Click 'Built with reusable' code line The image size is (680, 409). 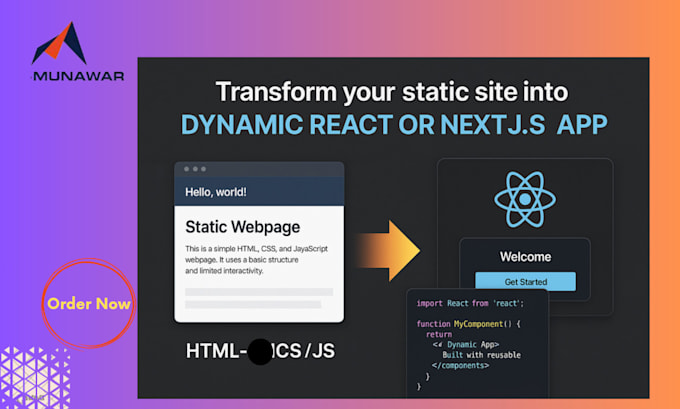click(481, 355)
